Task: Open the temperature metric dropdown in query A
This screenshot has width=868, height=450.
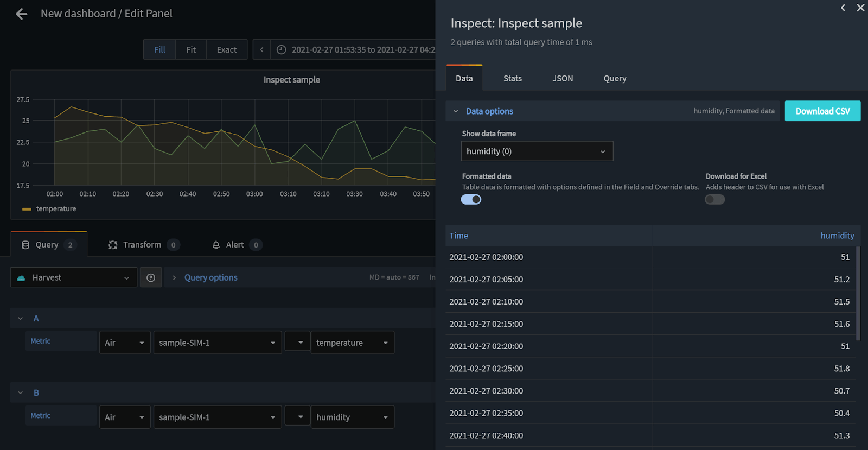Action: 352,343
